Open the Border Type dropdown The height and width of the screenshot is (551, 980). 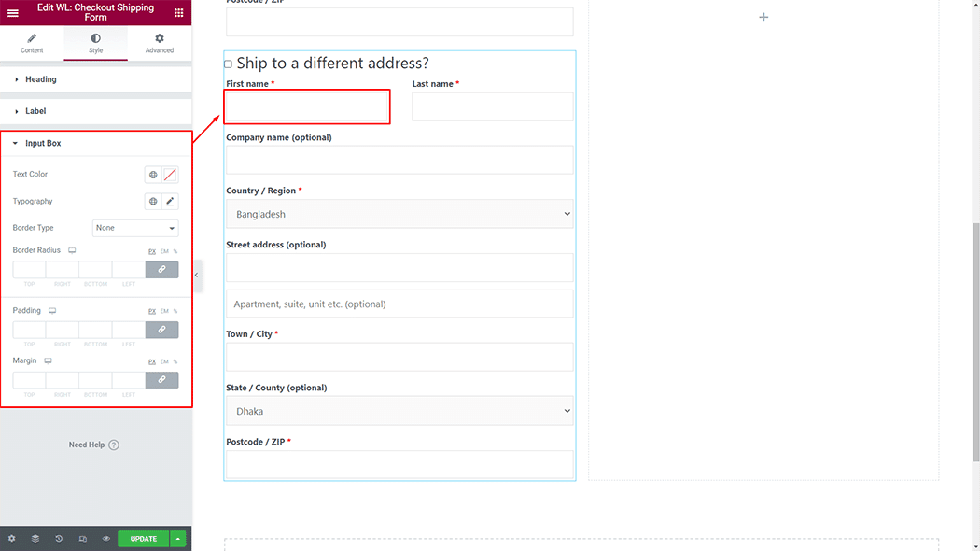135,228
